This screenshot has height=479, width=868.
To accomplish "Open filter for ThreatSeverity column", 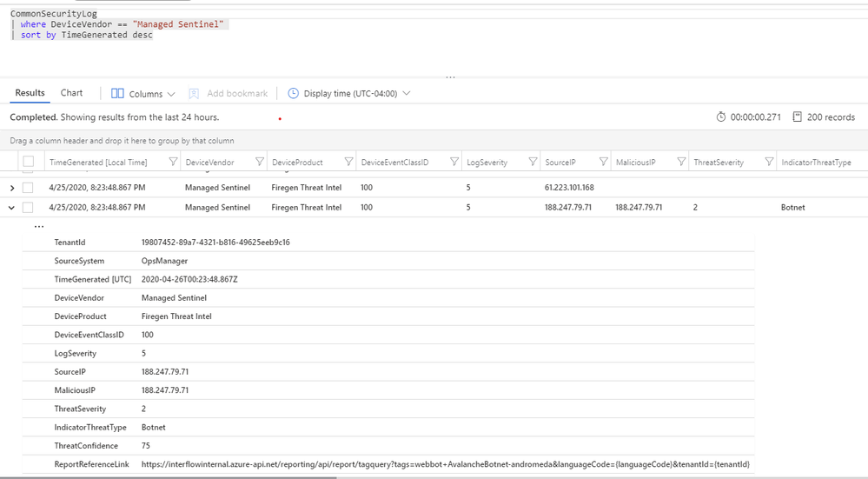I will (769, 162).
